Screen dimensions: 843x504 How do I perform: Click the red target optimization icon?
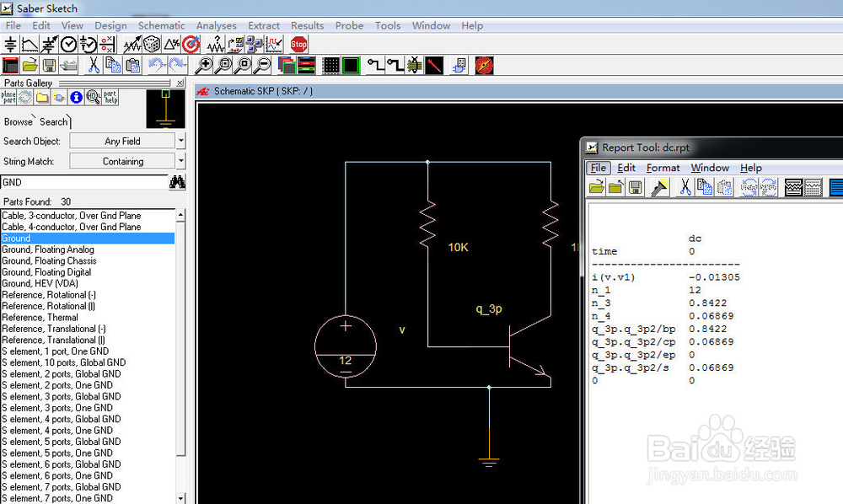pyautogui.click(x=191, y=45)
